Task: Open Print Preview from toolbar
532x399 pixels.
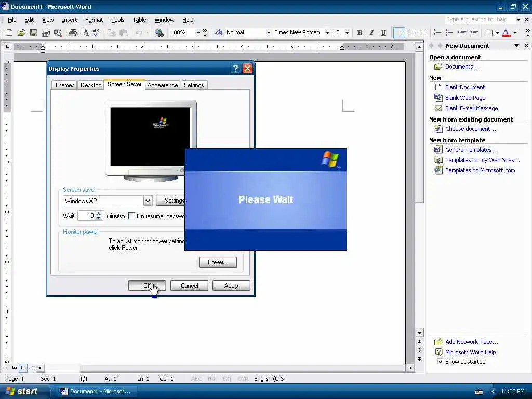Action: tap(84, 33)
